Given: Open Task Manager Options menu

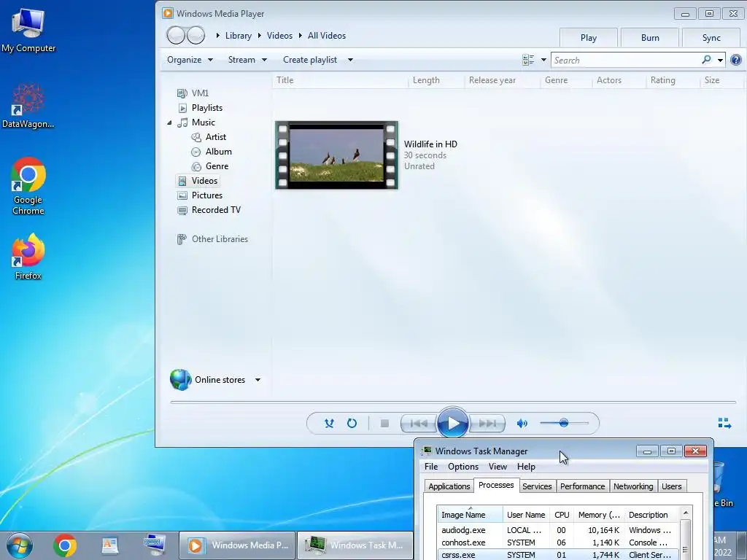Looking at the screenshot, I should pyautogui.click(x=463, y=467).
